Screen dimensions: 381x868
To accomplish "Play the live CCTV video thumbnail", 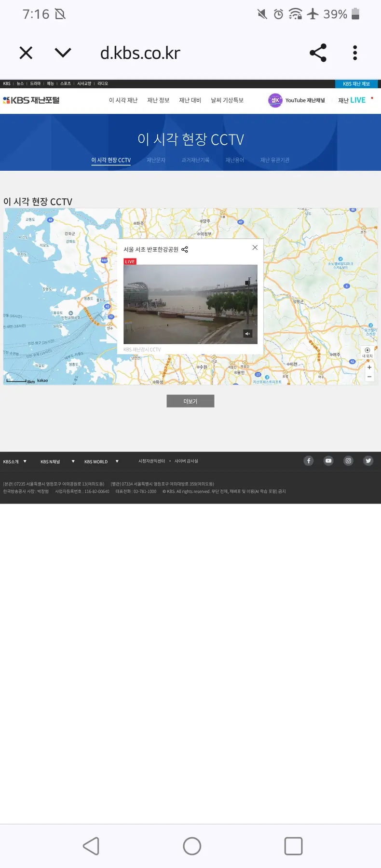I will tap(190, 304).
